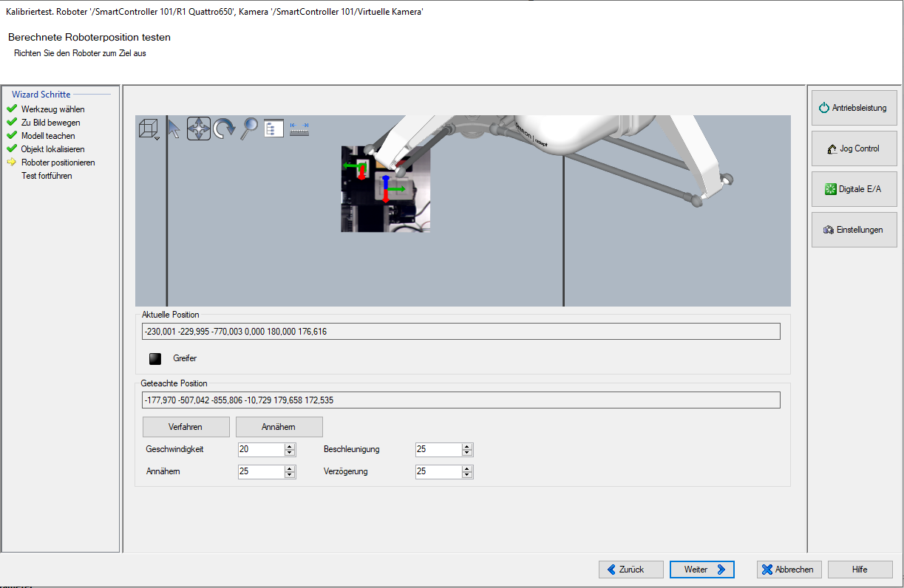This screenshot has width=904, height=588.
Task: Open Digitale E/A panel
Action: 854,190
